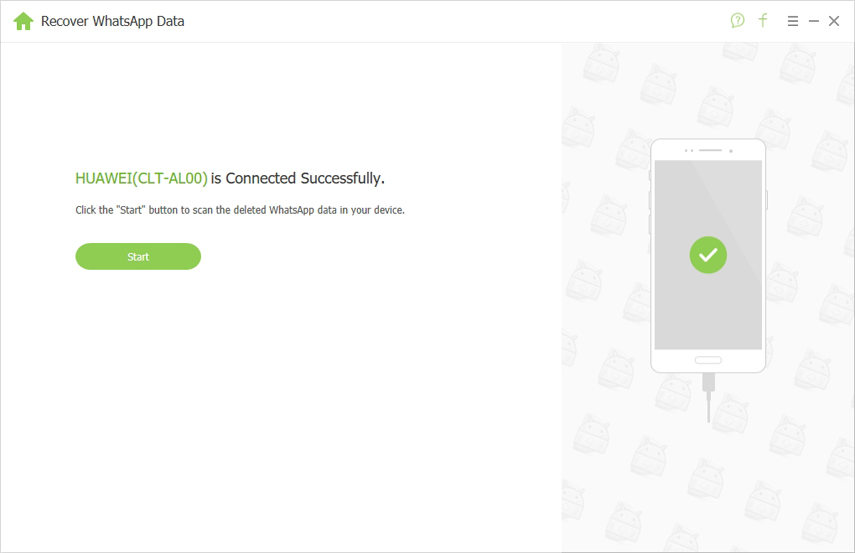855x553 pixels.
Task: Click the green Start button
Action: coord(138,256)
